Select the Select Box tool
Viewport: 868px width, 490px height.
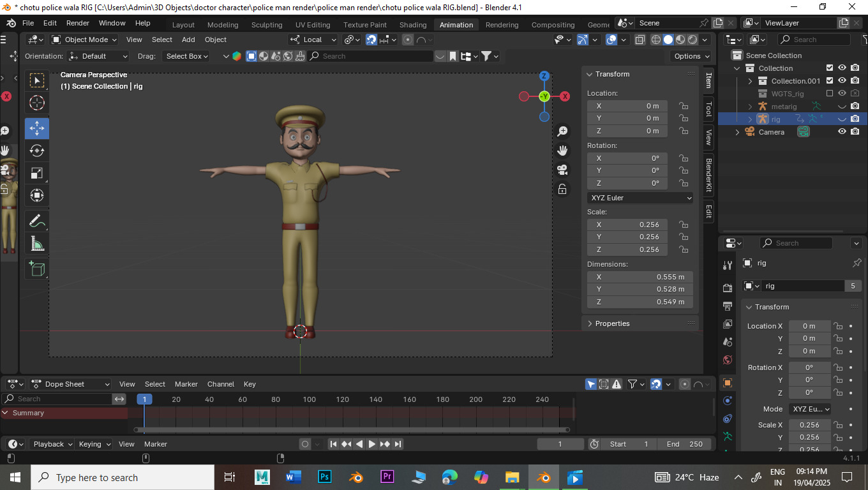click(37, 80)
